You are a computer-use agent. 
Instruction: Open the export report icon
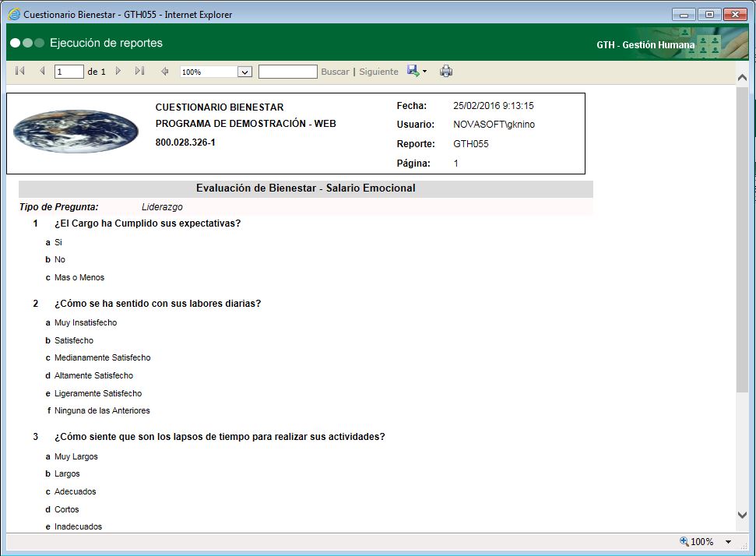(x=412, y=71)
